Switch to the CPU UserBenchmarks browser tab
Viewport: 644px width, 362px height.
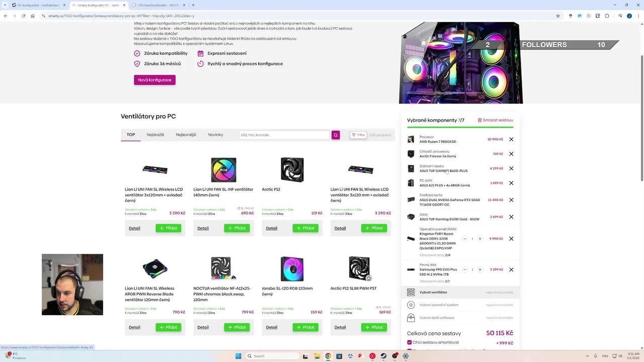tap(158, 5)
